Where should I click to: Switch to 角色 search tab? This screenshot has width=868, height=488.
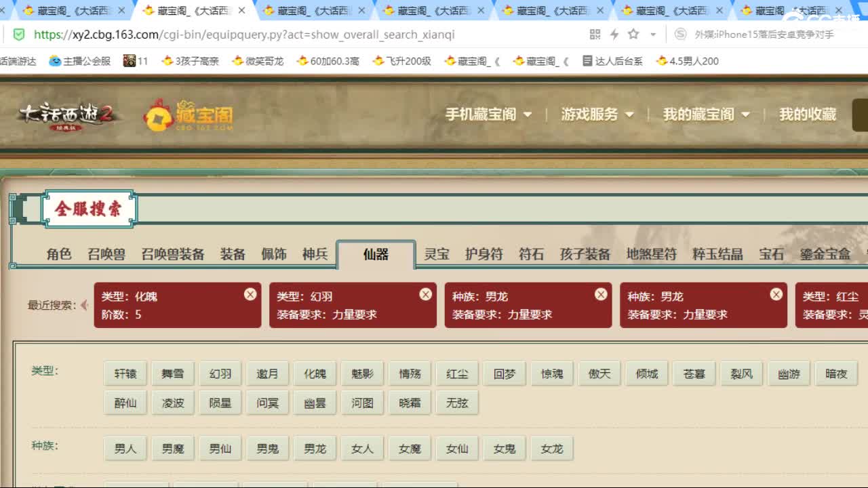click(x=59, y=254)
